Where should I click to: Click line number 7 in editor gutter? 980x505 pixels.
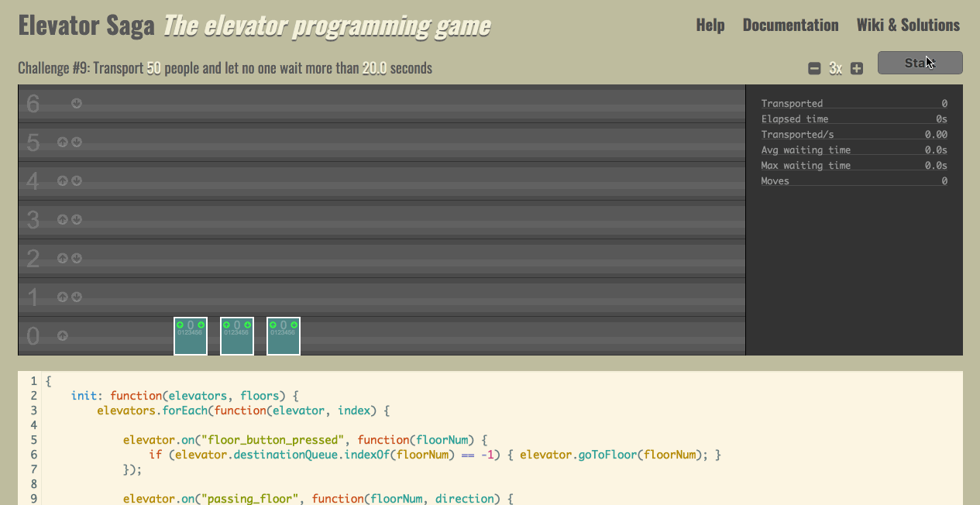tap(33, 469)
